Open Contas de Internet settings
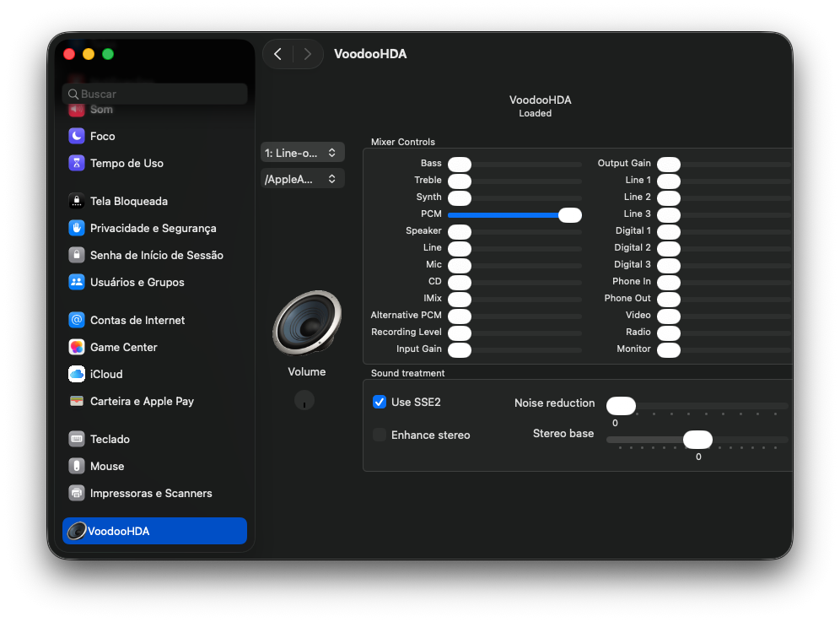The image size is (840, 622). point(155,320)
